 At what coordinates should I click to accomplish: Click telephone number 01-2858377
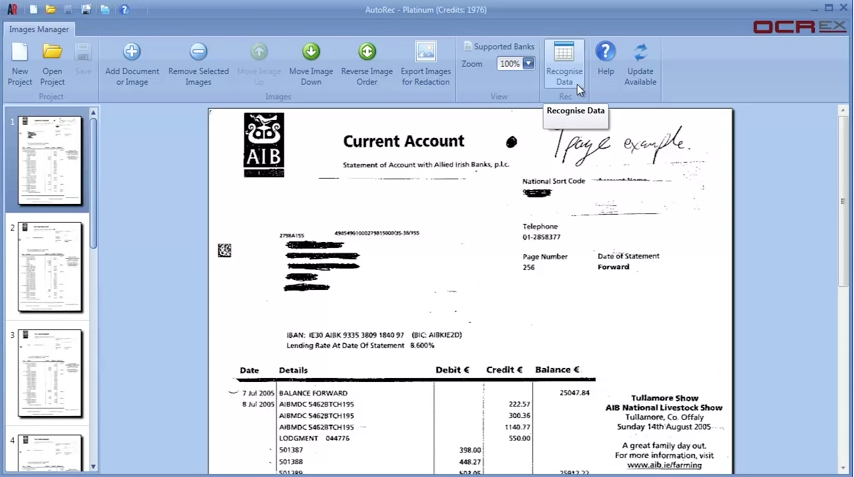click(541, 237)
